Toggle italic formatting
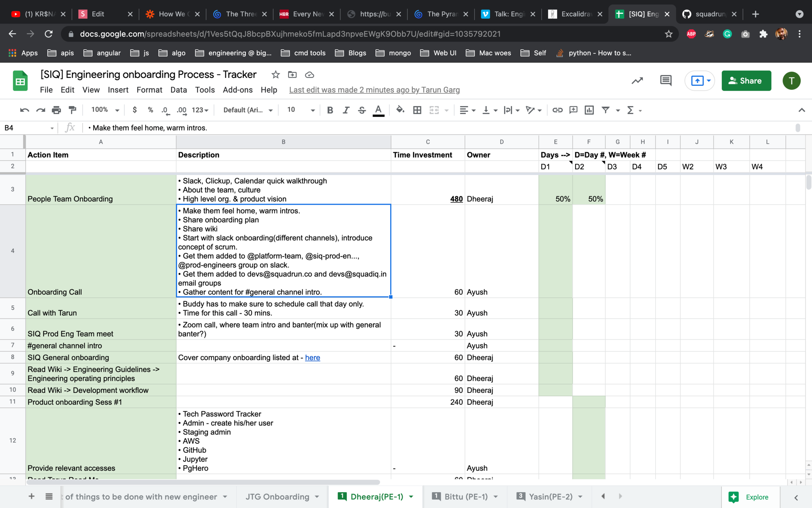The height and width of the screenshot is (508, 812). [x=346, y=110]
